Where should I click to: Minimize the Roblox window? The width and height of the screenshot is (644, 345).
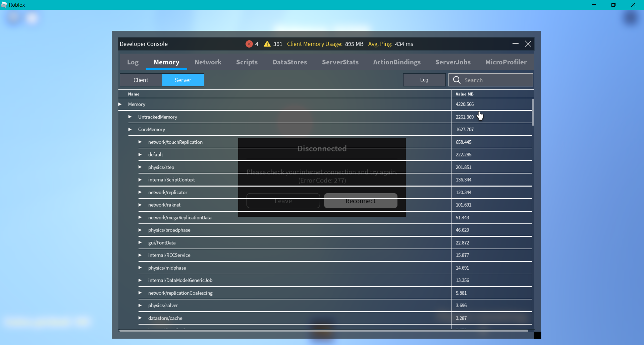[594, 5]
